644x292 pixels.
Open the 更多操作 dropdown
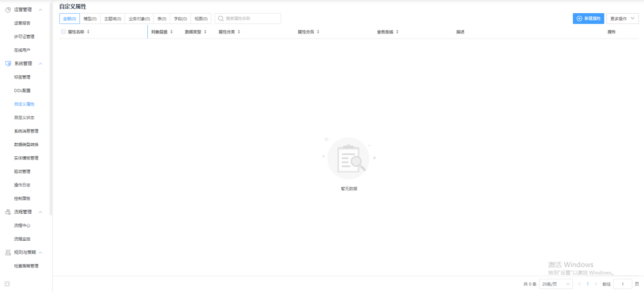tap(623, 18)
